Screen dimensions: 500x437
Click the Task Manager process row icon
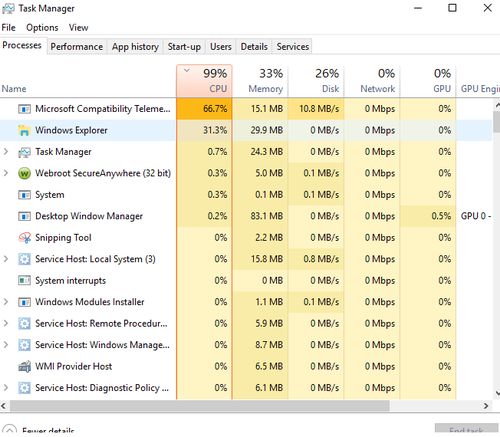tap(24, 152)
